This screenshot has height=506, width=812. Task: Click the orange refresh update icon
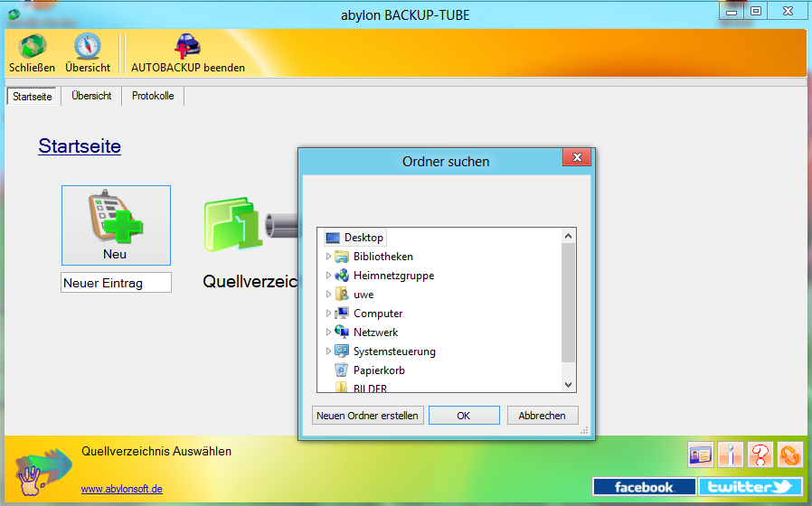pos(790,455)
